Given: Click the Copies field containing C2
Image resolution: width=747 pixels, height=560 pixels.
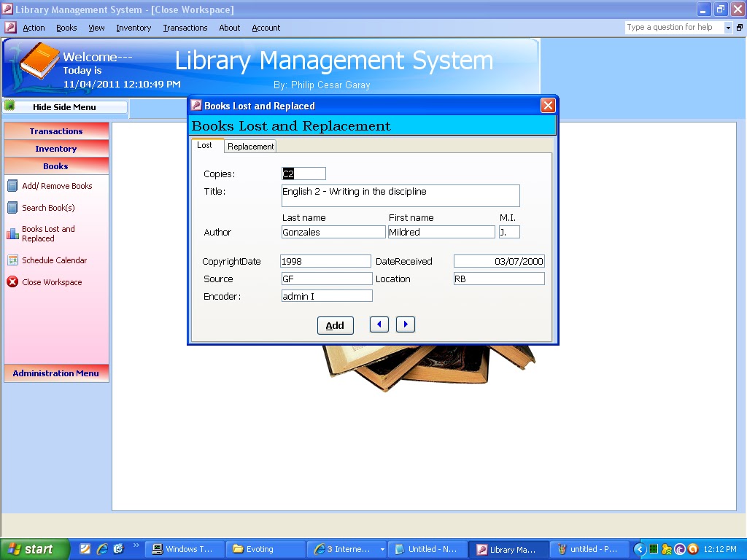Looking at the screenshot, I should point(303,174).
